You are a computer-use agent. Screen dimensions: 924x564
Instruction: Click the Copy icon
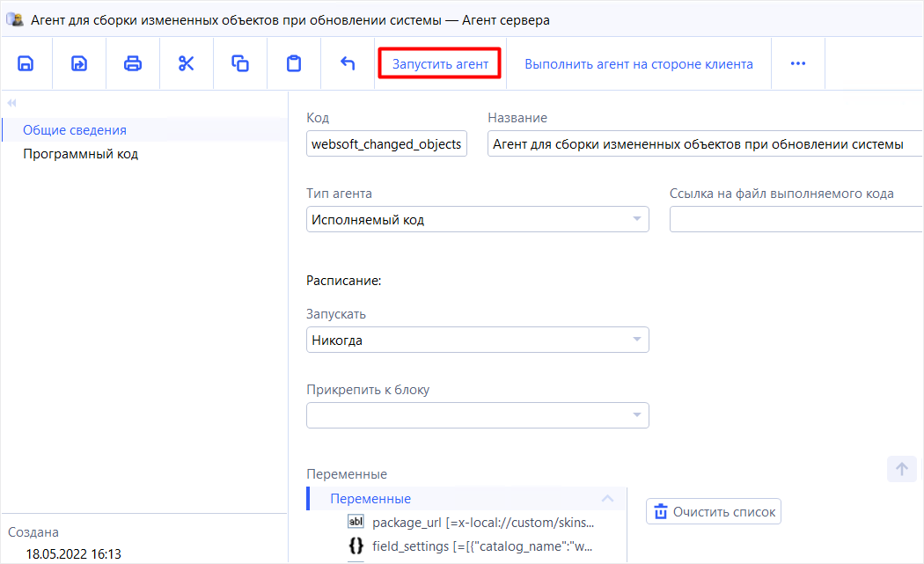240,62
